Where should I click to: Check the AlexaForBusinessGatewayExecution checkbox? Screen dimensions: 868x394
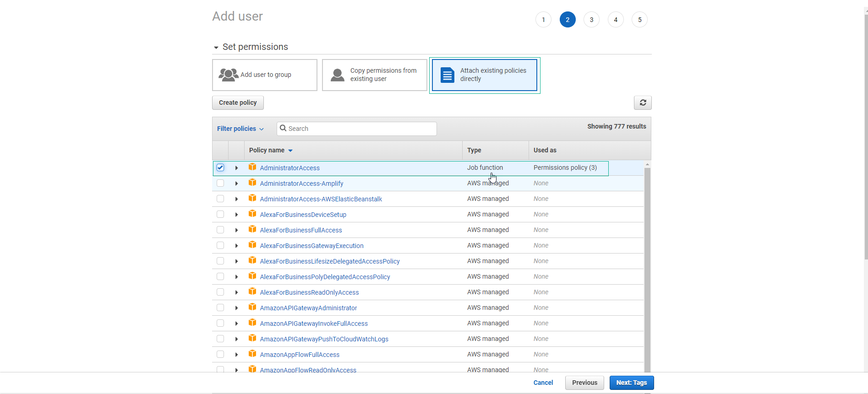click(x=220, y=245)
